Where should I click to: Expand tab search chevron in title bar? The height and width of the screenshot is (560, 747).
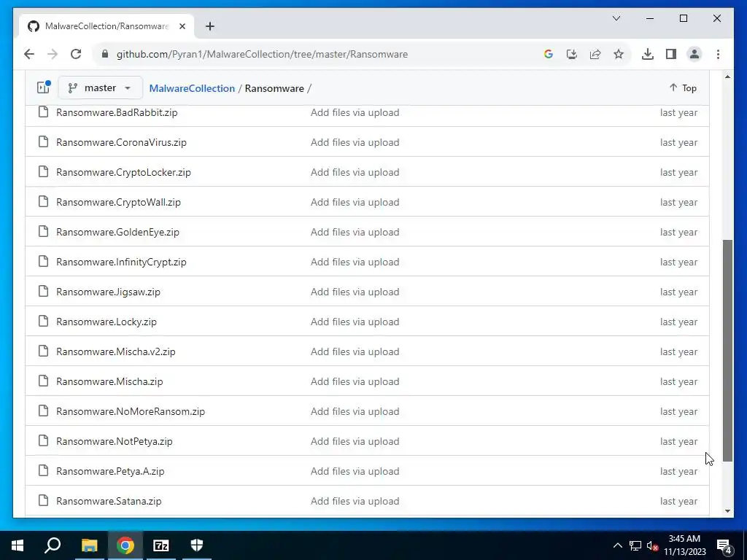[x=616, y=18]
